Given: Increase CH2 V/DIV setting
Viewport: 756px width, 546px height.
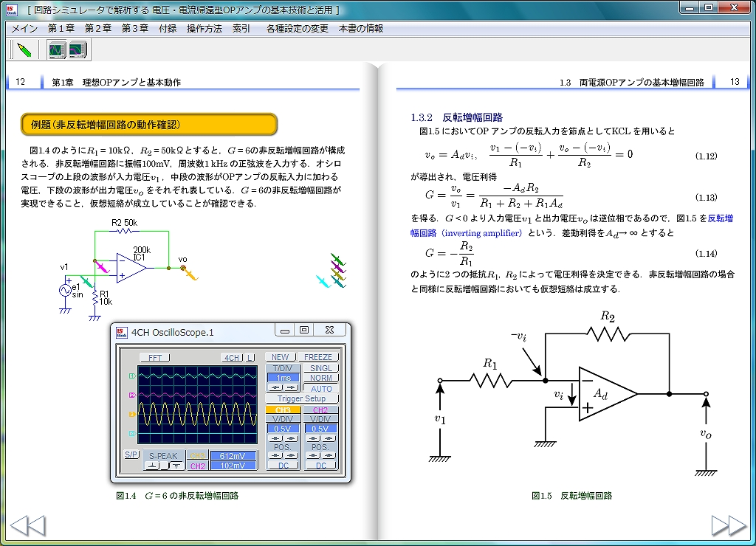Looking at the screenshot, I should (x=329, y=438).
